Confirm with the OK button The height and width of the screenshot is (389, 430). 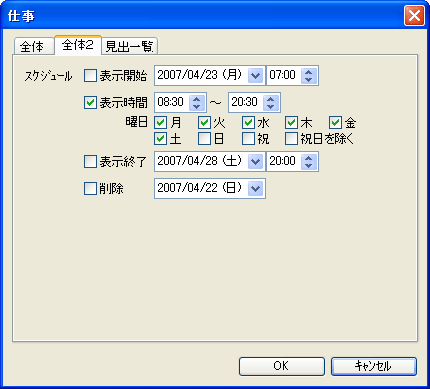point(282,366)
